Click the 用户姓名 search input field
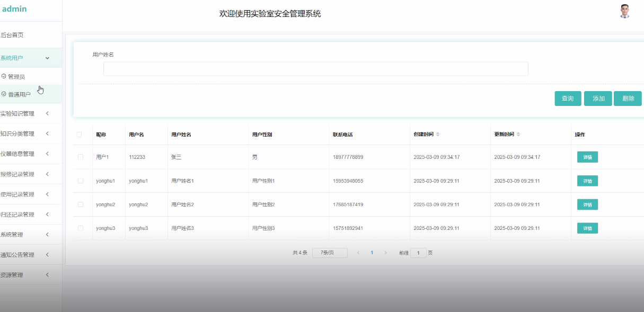 (315, 68)
